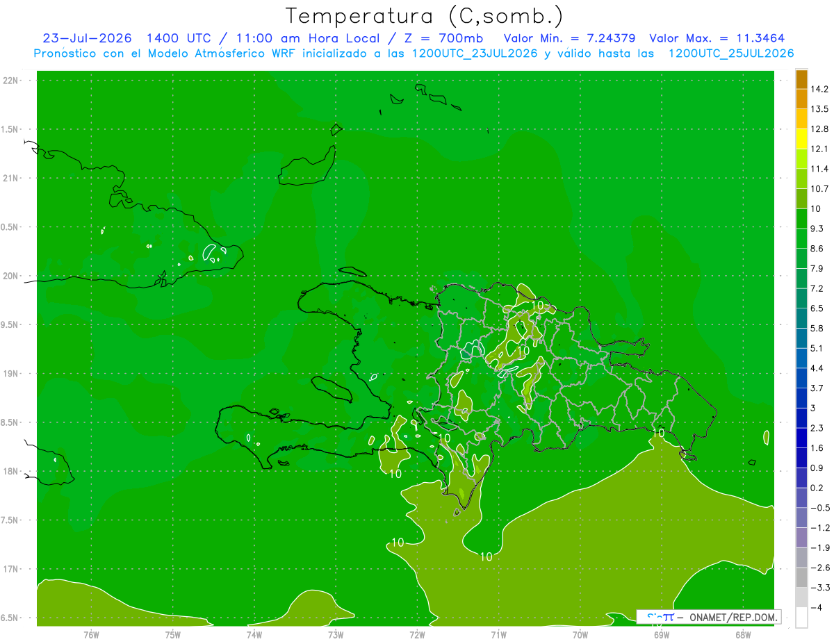Screen dimensions: 834x644
Task: Click the 5.1 value on the color scale
Action: pos(818,348)
